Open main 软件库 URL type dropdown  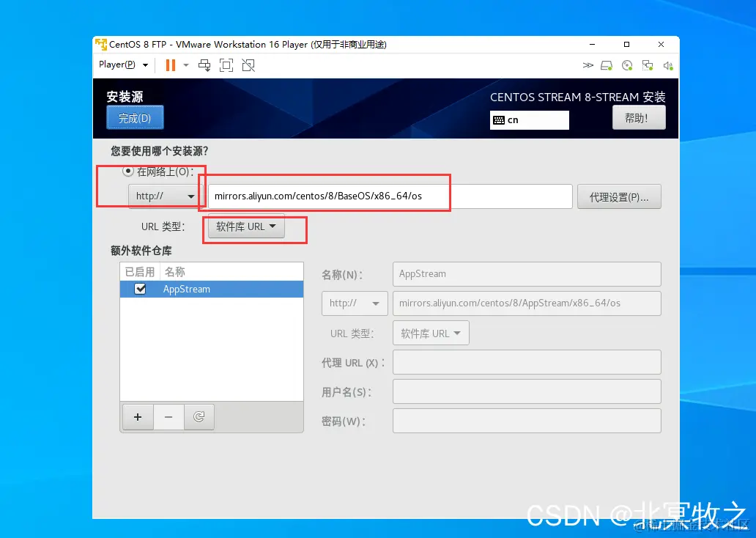[x=246, y=226]
